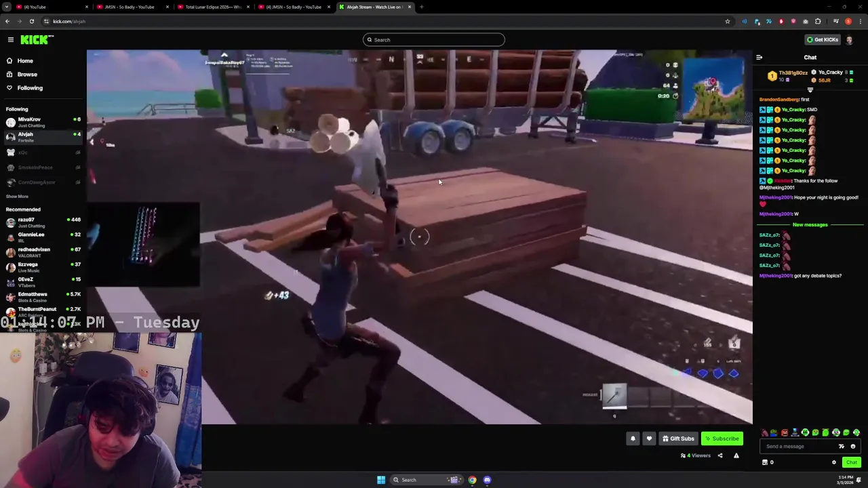Click the translate extension icon in toolbar
This screenshot has height=488, width=868.
point(769,22)
